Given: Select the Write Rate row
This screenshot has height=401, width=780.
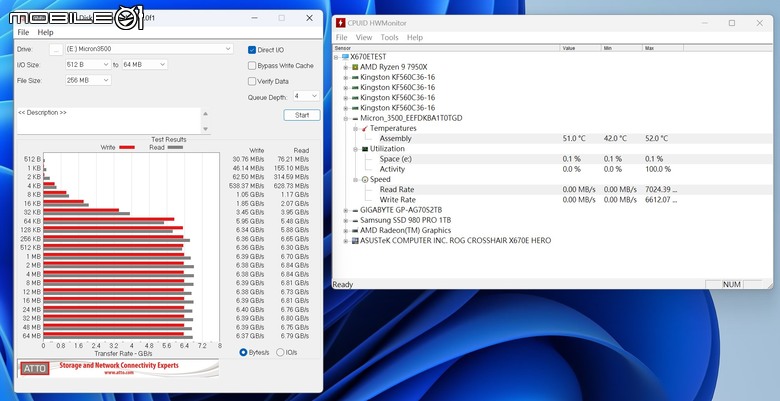Looking at the screenshot, I should 552,200.
